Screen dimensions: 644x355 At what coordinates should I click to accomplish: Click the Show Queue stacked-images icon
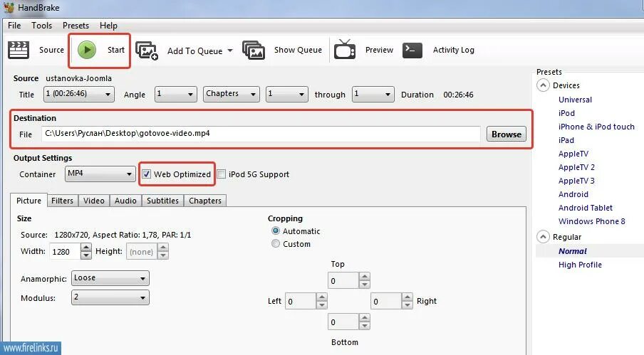[x=254, y=50]
